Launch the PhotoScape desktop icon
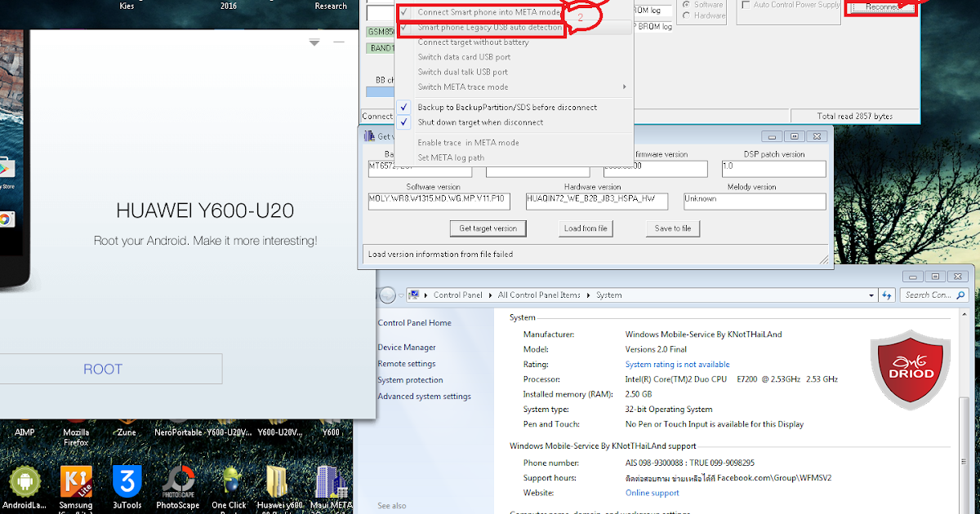 point(178,481)
